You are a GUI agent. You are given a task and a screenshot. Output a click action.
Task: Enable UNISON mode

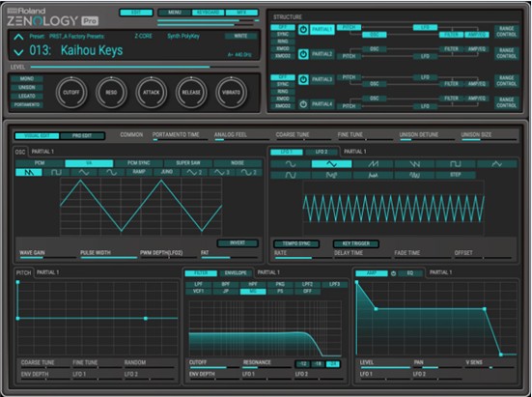point(27,88)
